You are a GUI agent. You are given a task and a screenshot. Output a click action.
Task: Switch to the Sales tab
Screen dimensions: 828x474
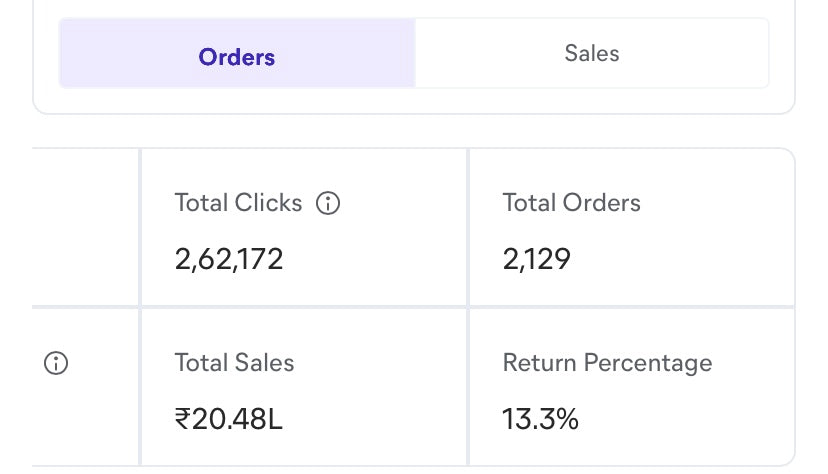[592, 53]
